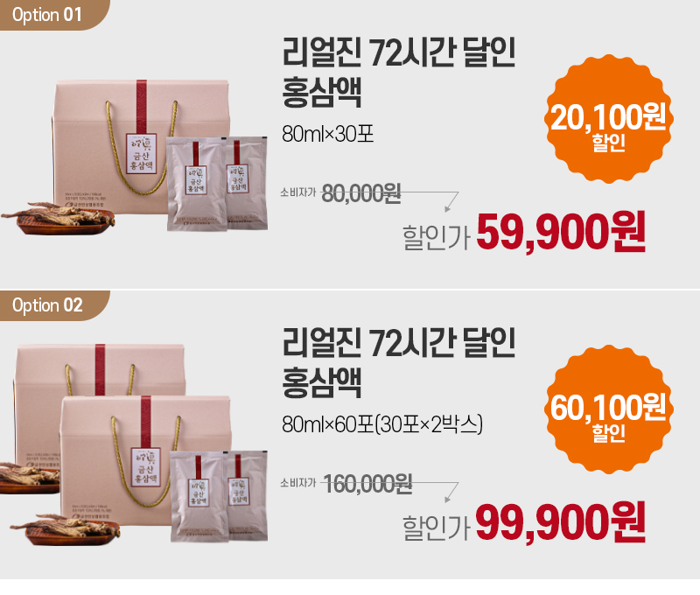This screenshot has width=700, height=595.
Task: Click the single gift box product image
Action: tap(141, 147)
